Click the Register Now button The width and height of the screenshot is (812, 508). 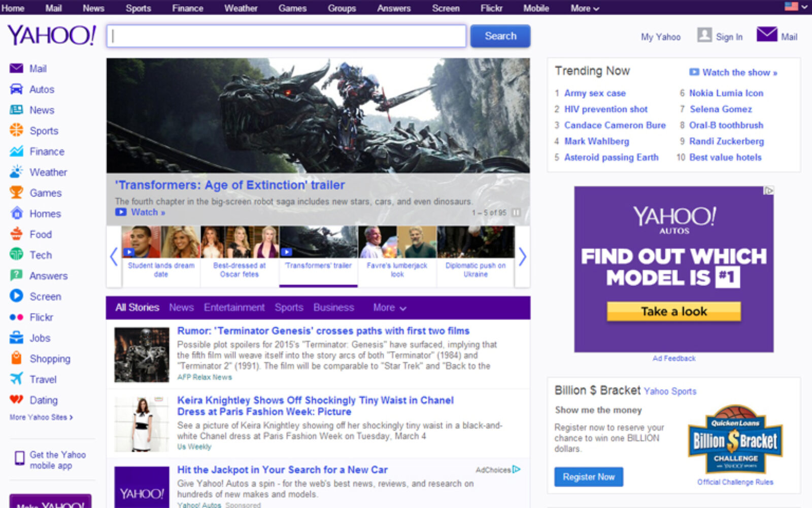click(x=588, y=477)
